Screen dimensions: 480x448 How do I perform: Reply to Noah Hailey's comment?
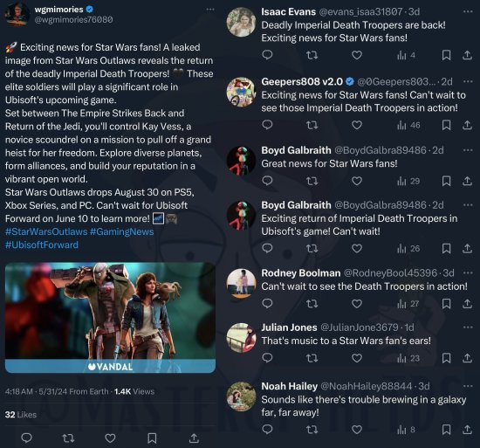coord(267,430)
